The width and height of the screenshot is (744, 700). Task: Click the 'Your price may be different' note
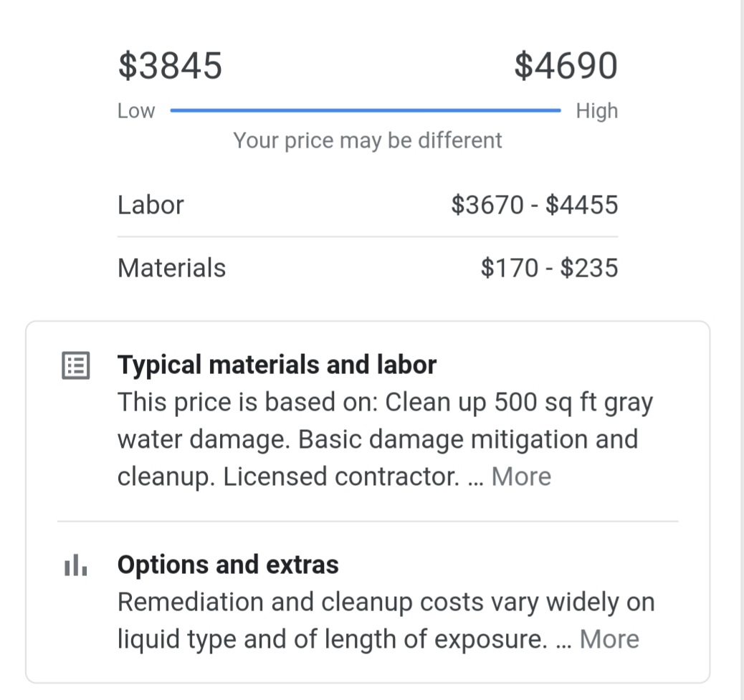coord(367,140)
